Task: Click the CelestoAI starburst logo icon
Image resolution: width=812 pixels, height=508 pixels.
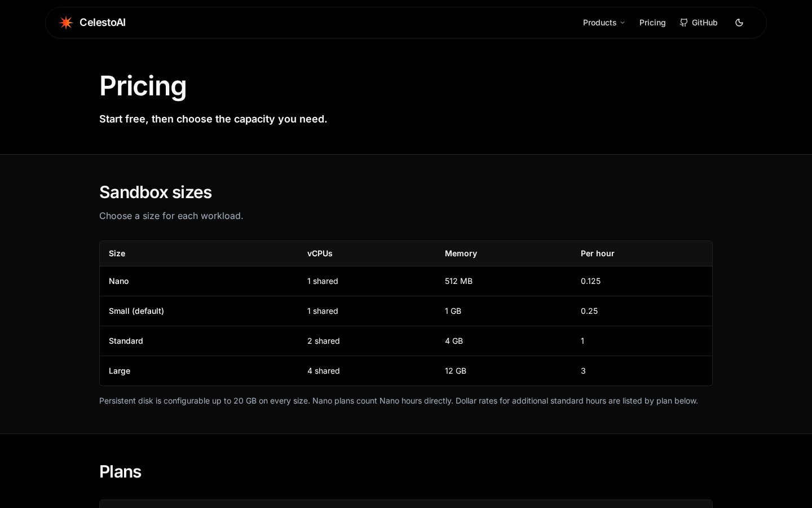Action: [66, 23]
